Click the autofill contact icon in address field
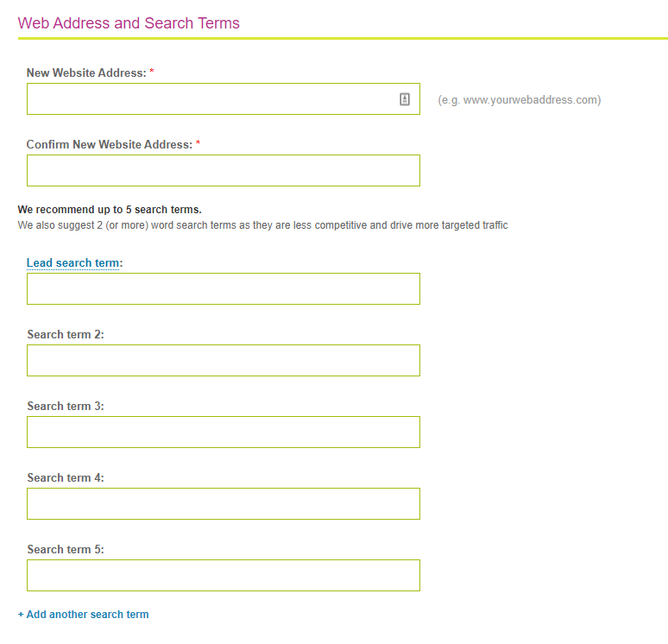668x644 pixels. pos(405,99)
